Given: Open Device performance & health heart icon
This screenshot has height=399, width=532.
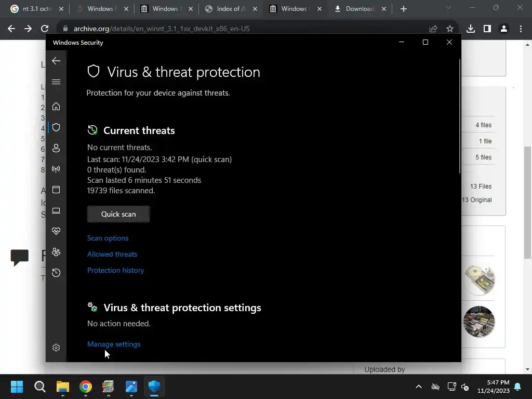Looking at the screenshot, I should coord(56,231).
